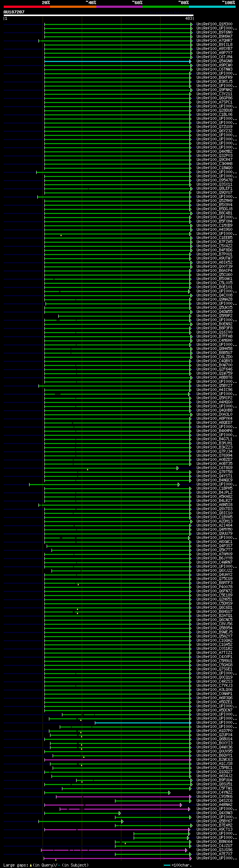
Task: Click the query end position 483
Action: pyautogui.click(x=189, y=18)
